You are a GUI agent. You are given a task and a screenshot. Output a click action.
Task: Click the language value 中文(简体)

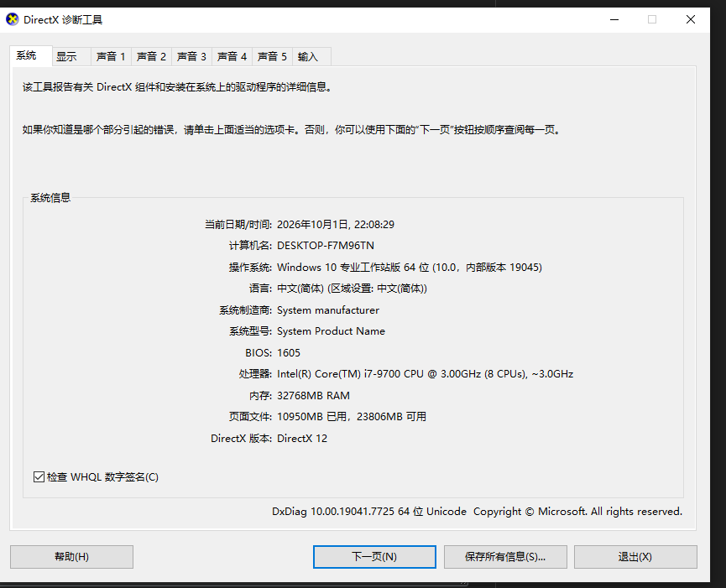(352, 289)
